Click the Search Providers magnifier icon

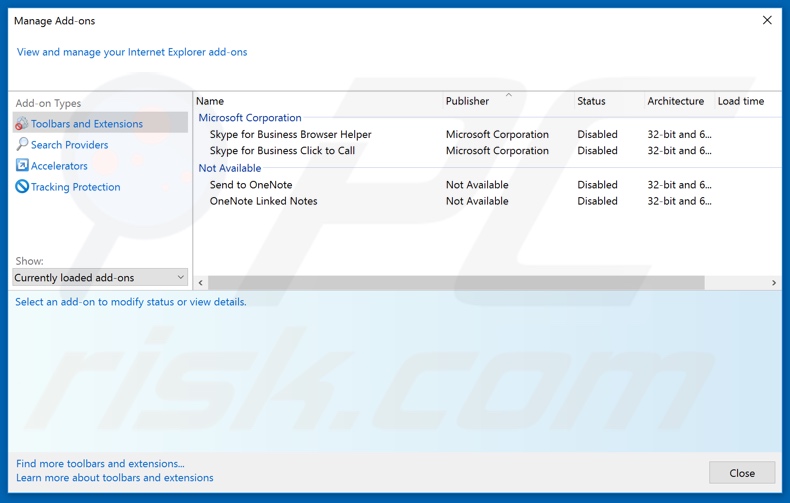coord(22,145)
